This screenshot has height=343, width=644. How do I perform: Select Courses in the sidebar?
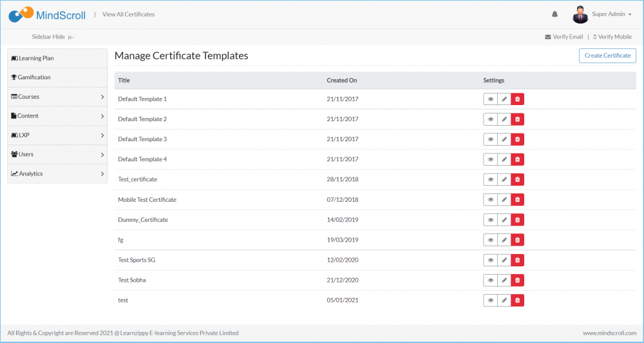[57, 97]
